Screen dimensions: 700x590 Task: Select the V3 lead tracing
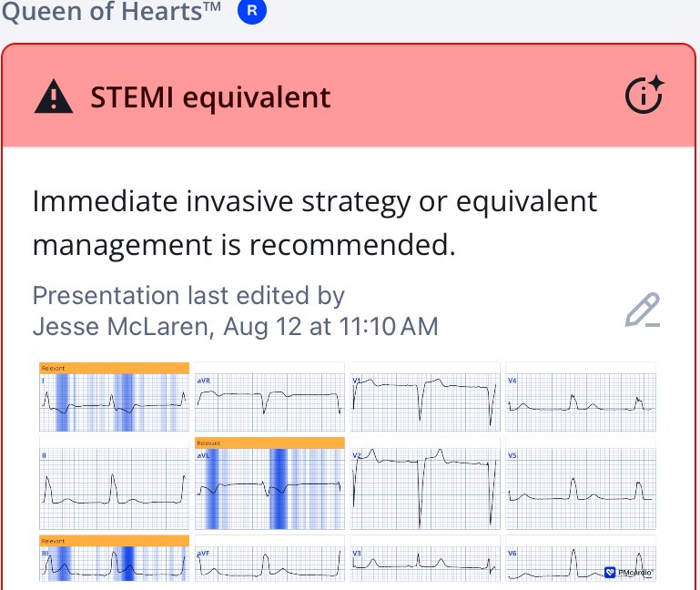pyautogui.click(x=425, y=558)
